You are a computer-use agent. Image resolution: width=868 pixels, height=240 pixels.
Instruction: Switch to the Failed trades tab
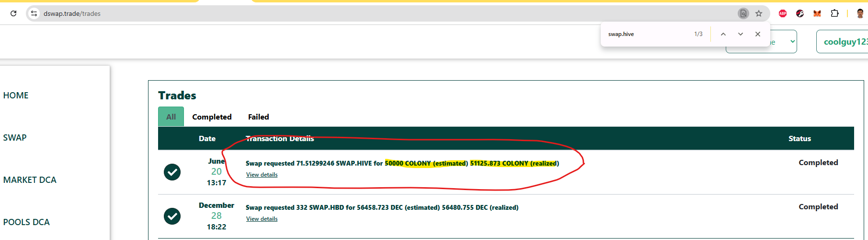click(x=259, y=117)
